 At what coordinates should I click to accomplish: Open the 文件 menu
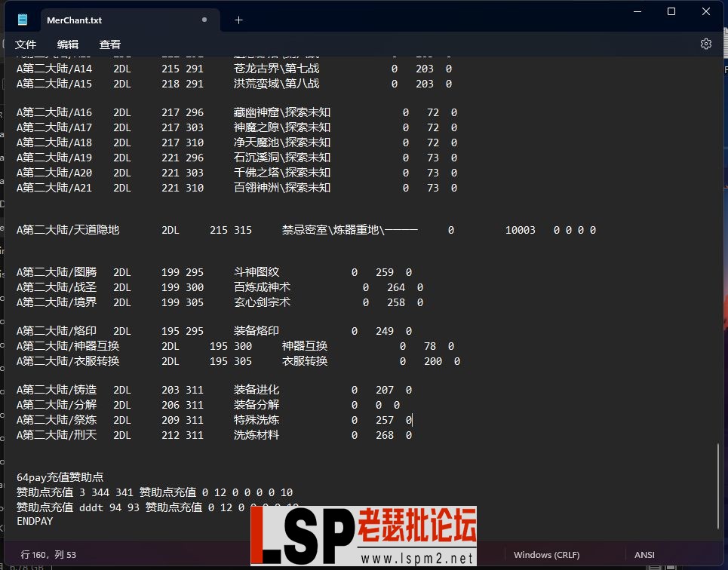point(26,44)
